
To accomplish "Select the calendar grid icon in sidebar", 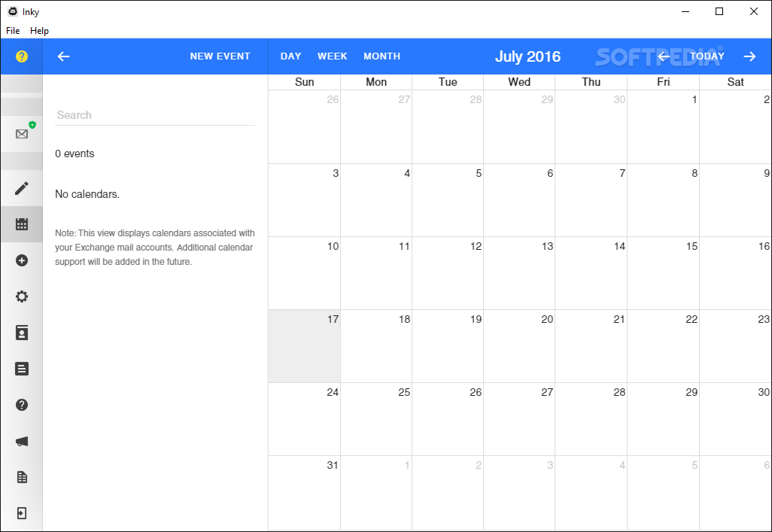I will (22, 224).
